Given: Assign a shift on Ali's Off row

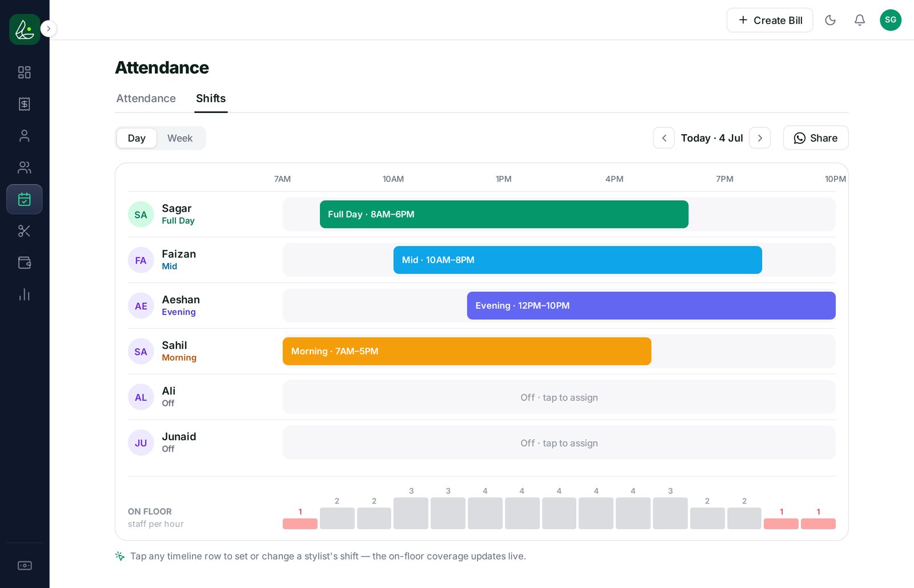Looking at the screenshot, I should click(559, 397).
